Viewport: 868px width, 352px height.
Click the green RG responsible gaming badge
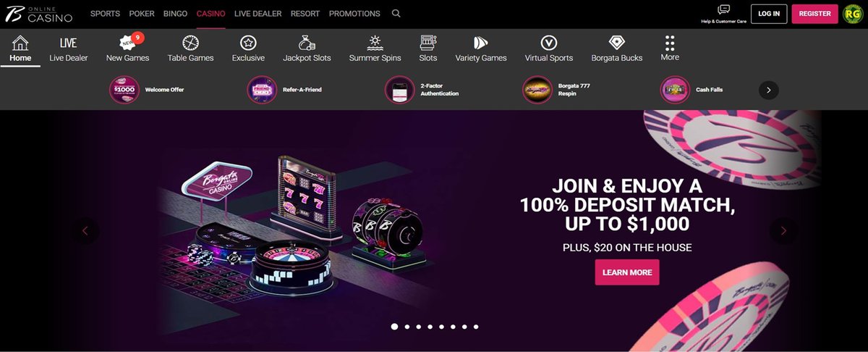(x=853, y=14)
